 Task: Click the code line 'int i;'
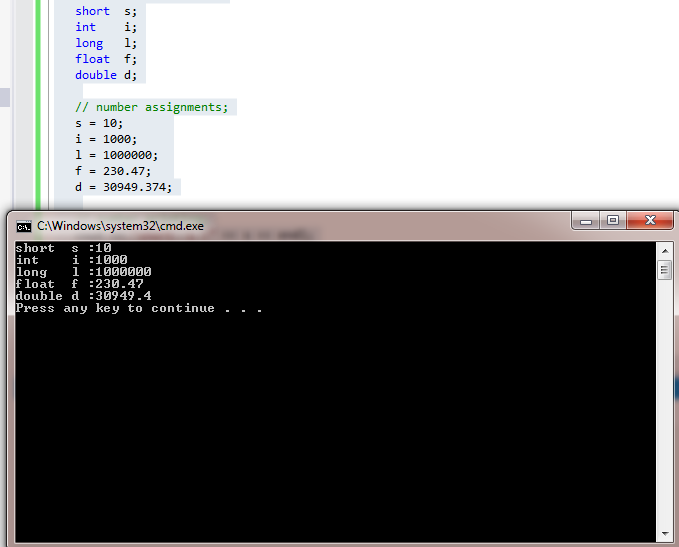click(x=106, y=27)
